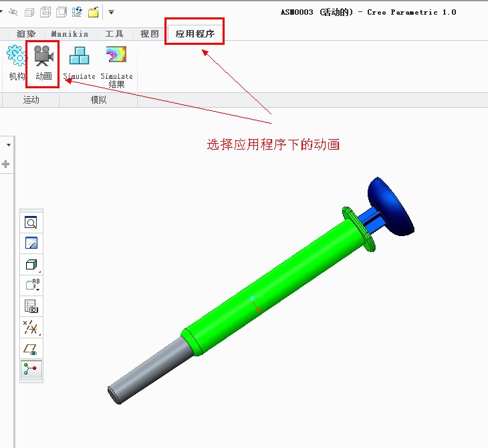Click the close-window folder icon in quick access toolbar
The image size is (488, 448).
(94, 13)
